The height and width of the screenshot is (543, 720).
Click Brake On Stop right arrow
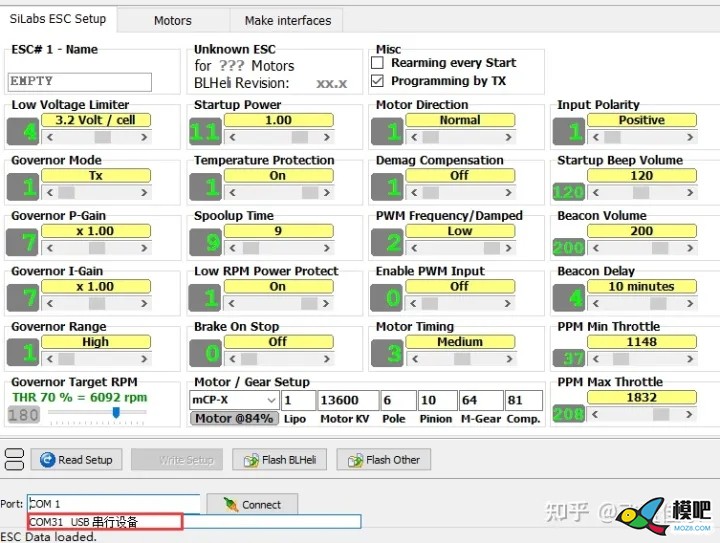(x=326, y=358)
